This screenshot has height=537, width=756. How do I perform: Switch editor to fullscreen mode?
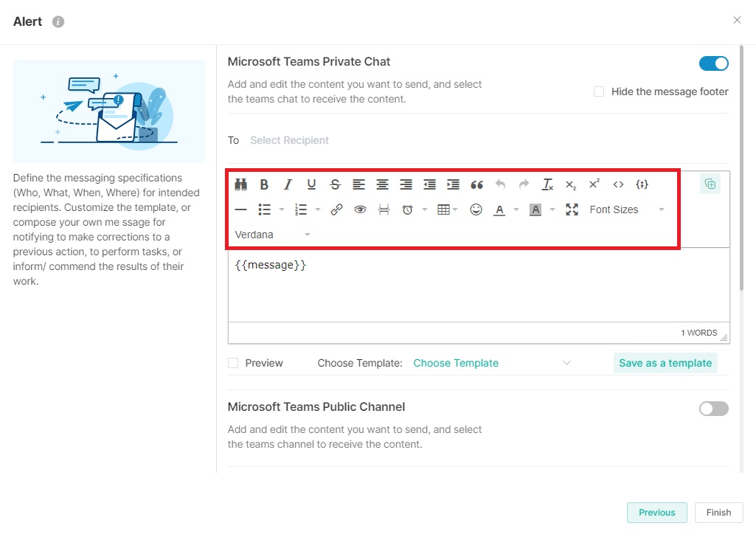(x=572, y=209)
